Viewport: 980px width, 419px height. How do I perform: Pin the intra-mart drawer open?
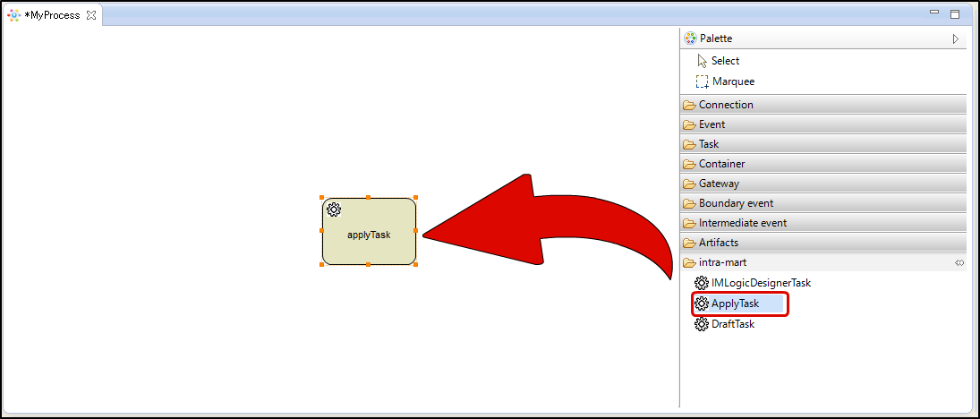(x=959, y=262)
